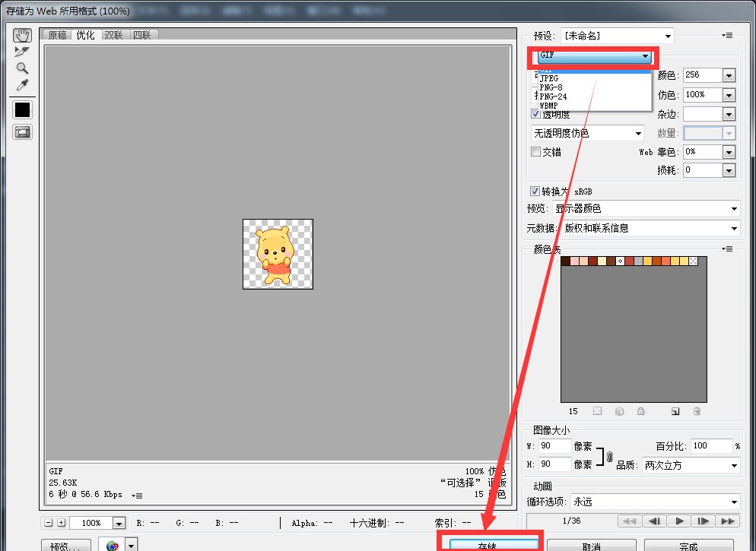Open the 循环选项 永远 dropdown
This screenshot has height=551, width=756.
point(656,502)
